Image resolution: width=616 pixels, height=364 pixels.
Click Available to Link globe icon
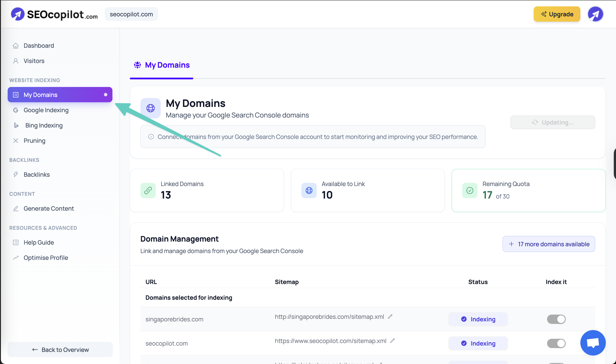click(x=309, y=190)
